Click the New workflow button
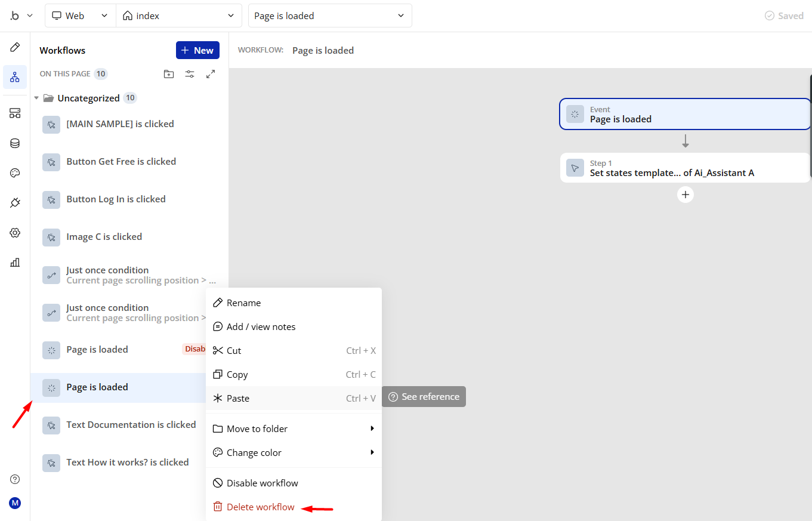The height and width of the screenshot is (521, 812). (197, 50)
